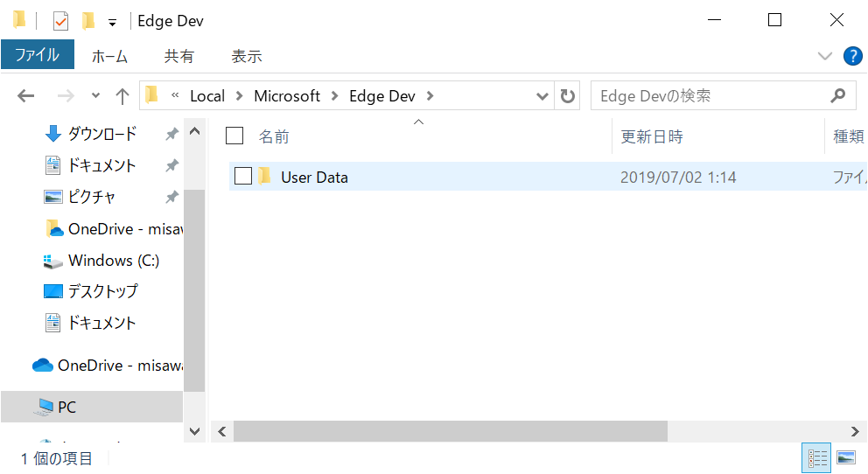The image size is (868, 474).
Task: Switch to details view icon in status bar
Action: coord(817,458)
